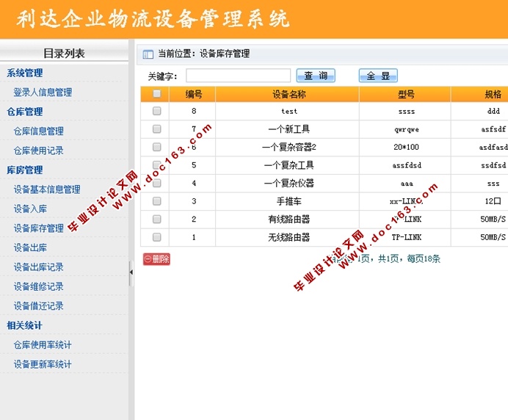Viewport: 508px width, 420px height.
Task: Open 设备更新率统计 in the sidebar
Action: [43, 364]
